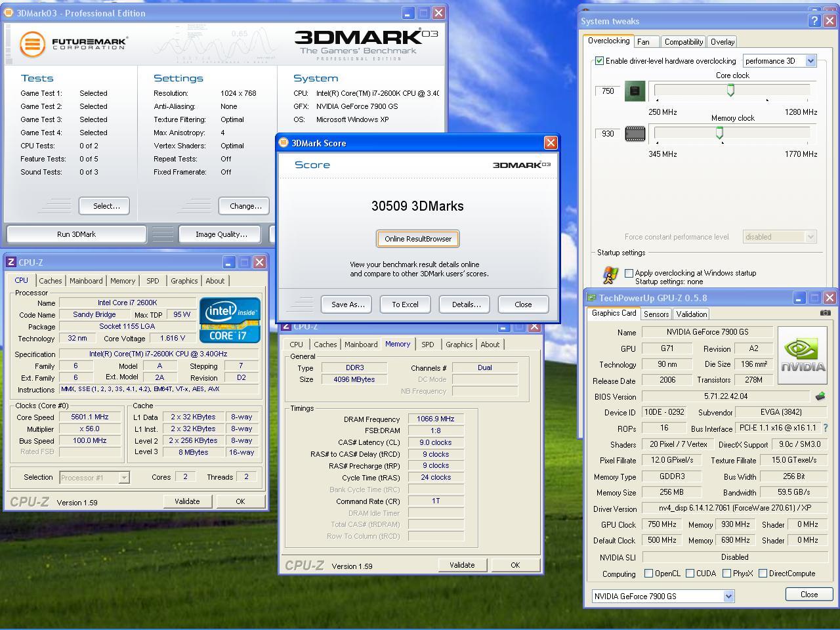Click the Run 3DMark button
840x630 pixels.
[x=76, y=234]
